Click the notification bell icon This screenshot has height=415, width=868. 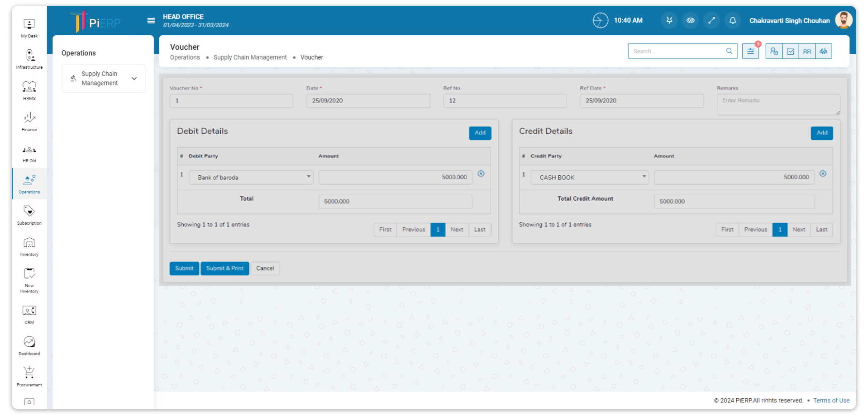pyautogui.click(x=732, y=20)
